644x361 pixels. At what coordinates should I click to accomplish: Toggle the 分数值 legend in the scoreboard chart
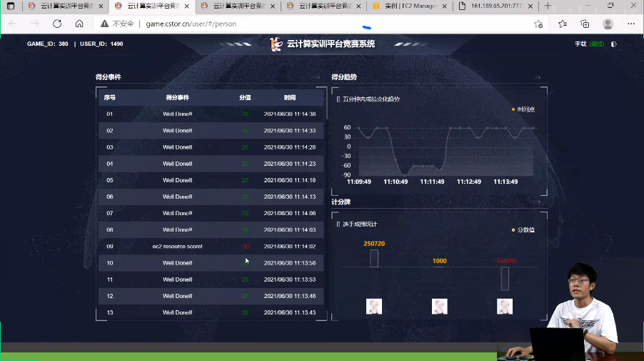(x=523, y=229)
